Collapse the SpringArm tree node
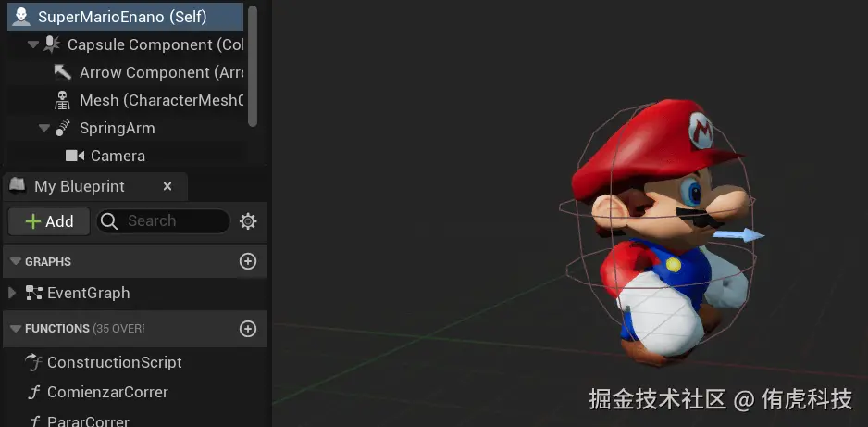 tap(44, 128)
